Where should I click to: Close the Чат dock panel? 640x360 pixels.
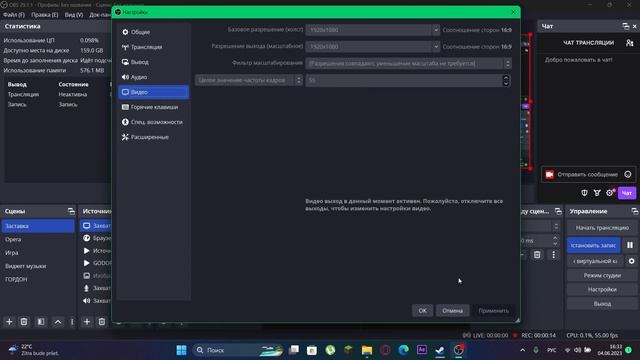[635, 26]
